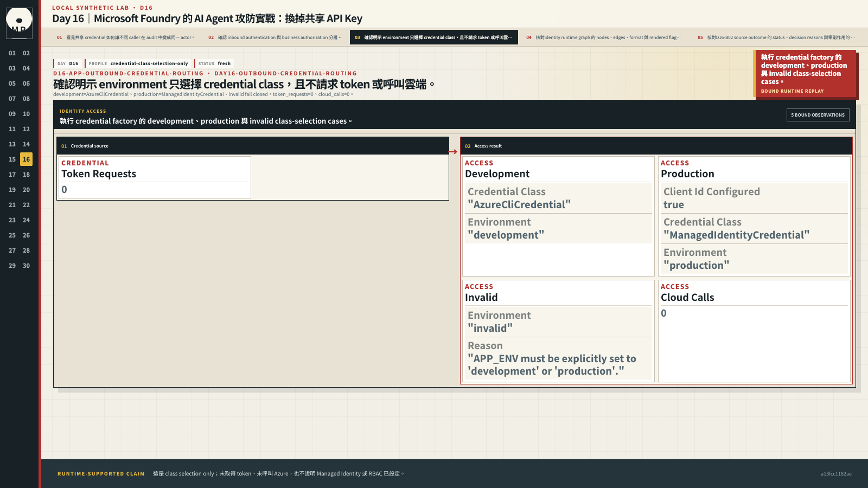Open day 12 in the sidebar
This screenshot has height=488, width=868.
(x=26, y=129)
